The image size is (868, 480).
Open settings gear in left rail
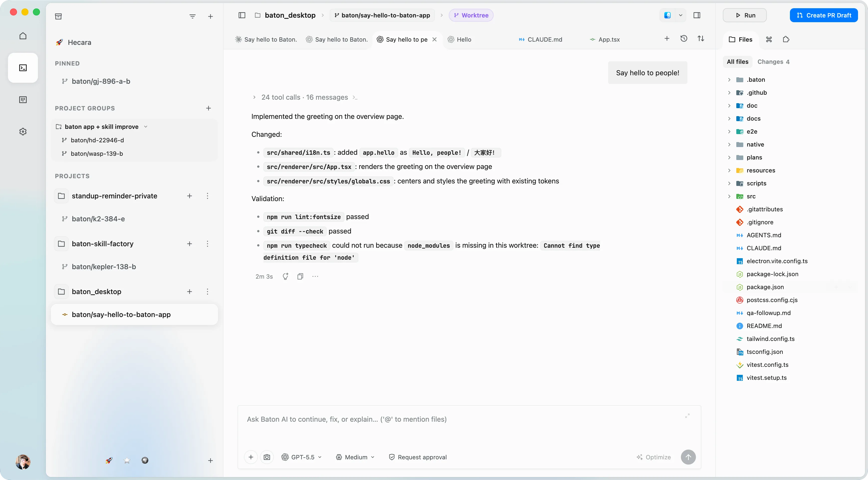[x=23, y=132]
